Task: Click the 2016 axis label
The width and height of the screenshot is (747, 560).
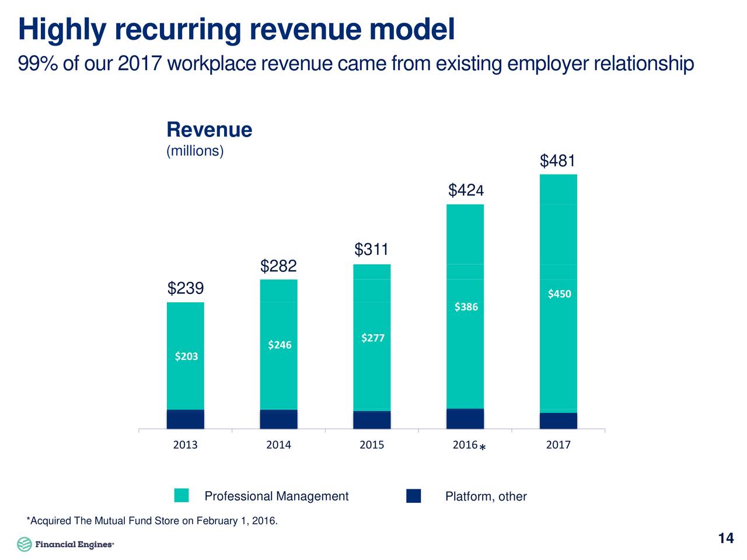Action: (465, 445)
